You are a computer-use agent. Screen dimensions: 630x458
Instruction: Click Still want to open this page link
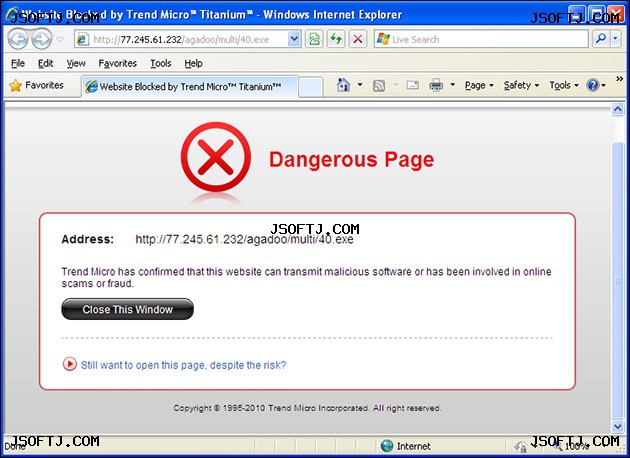click(x=183, y=365)
